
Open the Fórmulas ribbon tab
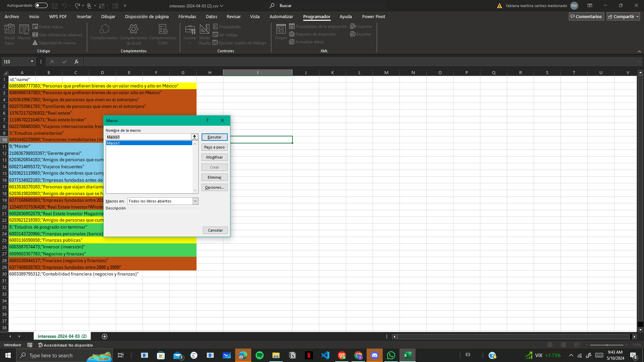187,16
